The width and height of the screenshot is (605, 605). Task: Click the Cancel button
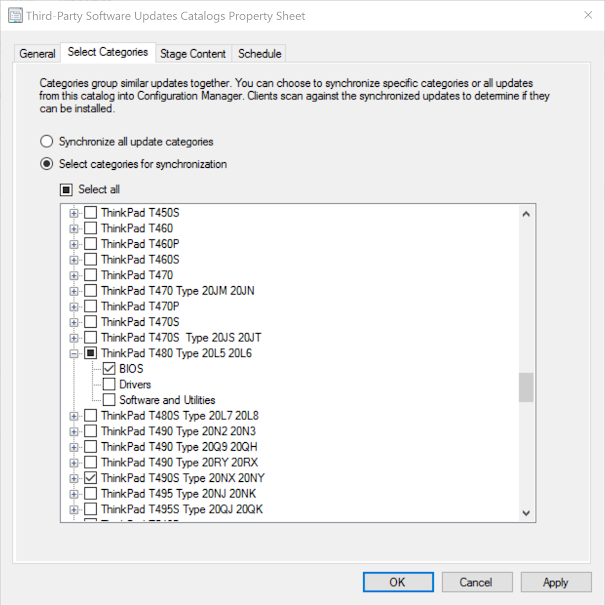pyautogui.click(x=477, y=582)
